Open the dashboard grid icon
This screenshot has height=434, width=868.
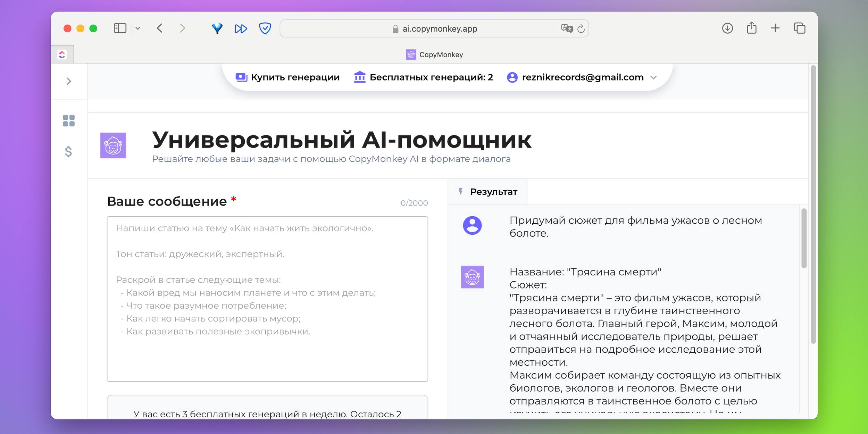point(69,121)
